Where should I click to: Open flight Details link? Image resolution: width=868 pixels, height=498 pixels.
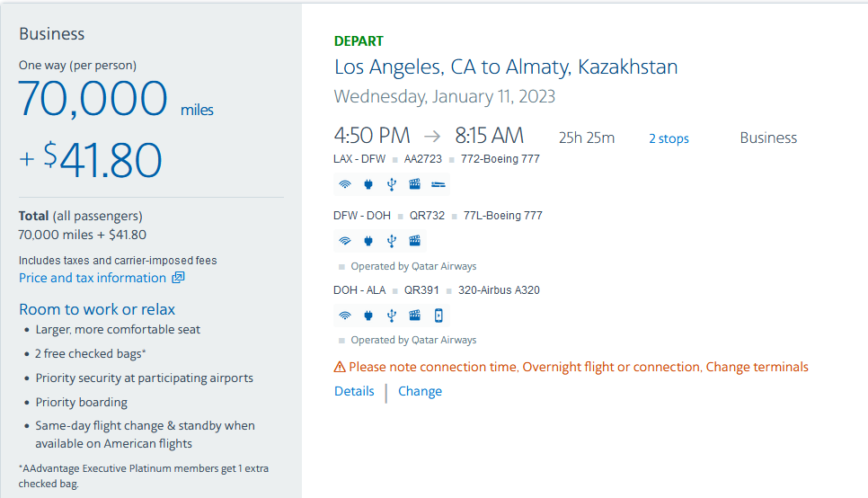click(x=354, y=391)
